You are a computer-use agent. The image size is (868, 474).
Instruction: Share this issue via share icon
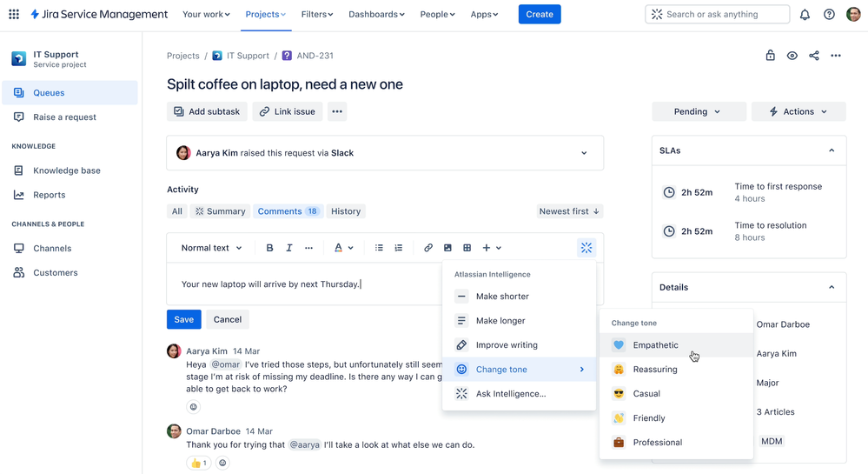tap(814, 56)
